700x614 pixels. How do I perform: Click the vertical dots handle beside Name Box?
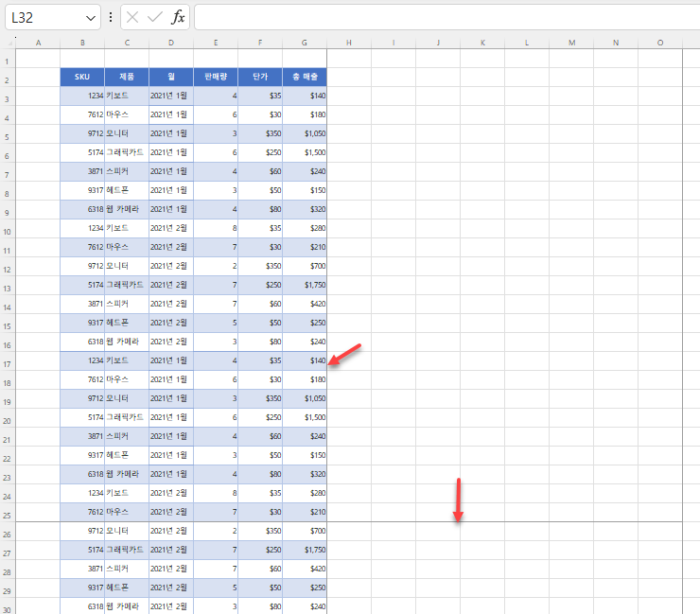111,17
